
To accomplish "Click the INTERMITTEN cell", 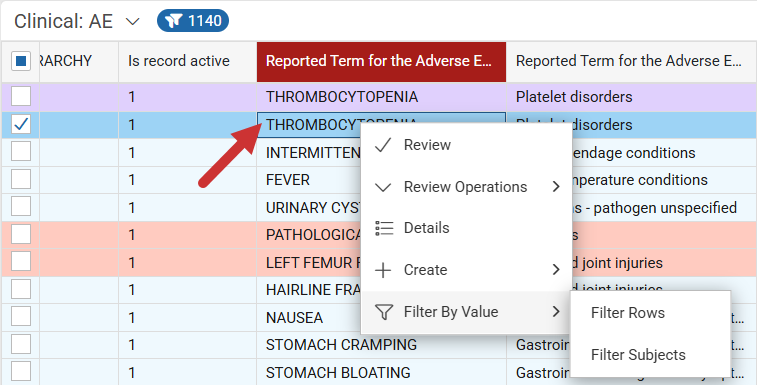I will coord(309,153).
